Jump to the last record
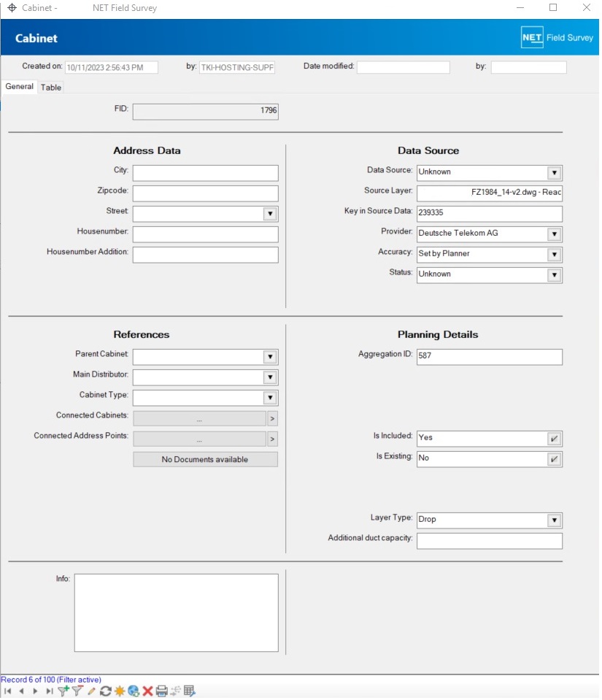This screenshot has height=700, width=602. pyautogui.click(x=49, y=691)
